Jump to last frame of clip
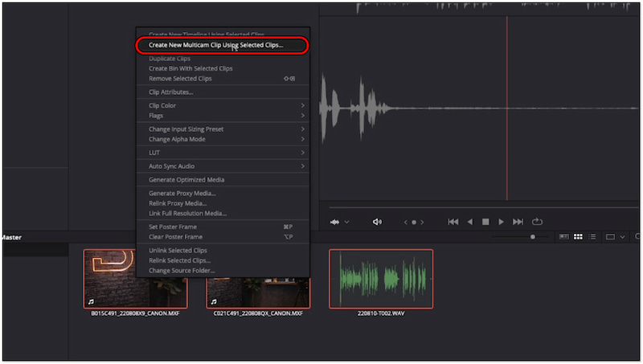 pyautogui.click(x=518, y=222)
